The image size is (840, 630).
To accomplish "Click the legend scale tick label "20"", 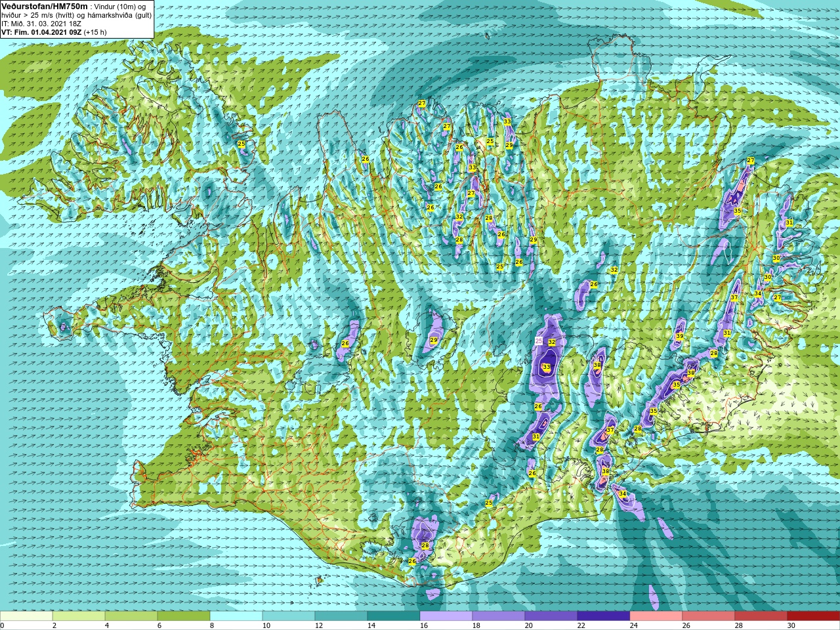I will (x=529, y=625).
